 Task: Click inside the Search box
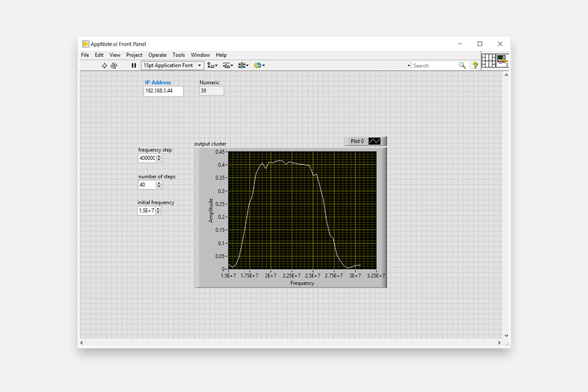[436, 65]
